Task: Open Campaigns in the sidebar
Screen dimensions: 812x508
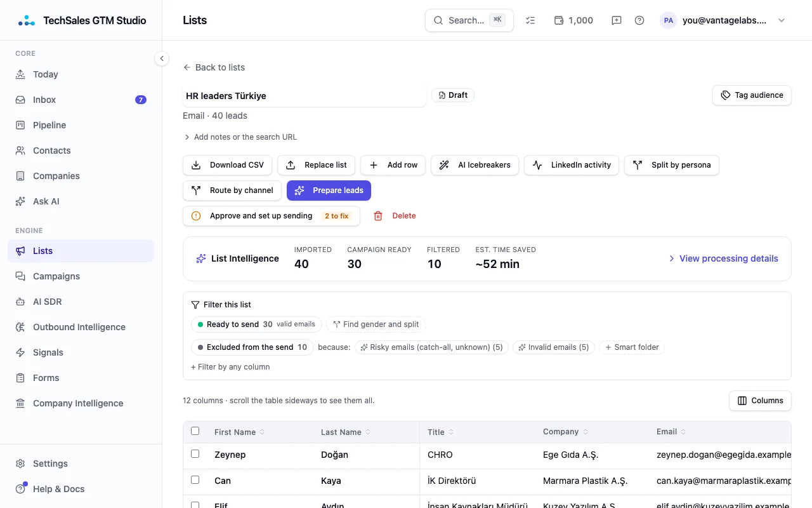Action: (81, 276)
